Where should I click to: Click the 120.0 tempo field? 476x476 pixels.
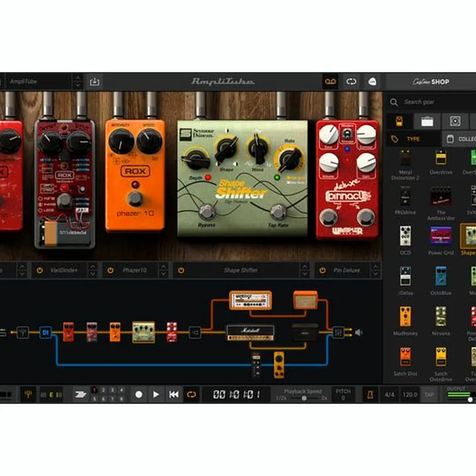410,395
